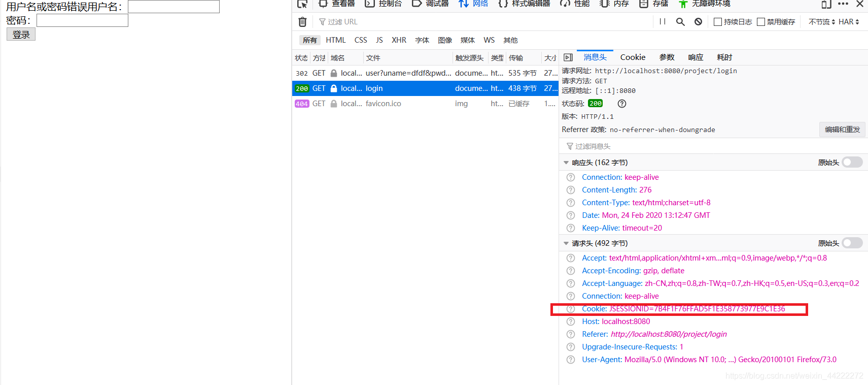Click the element picker icon
The width and height of the screenshot is (868, 385).
[x=302, y=4]
